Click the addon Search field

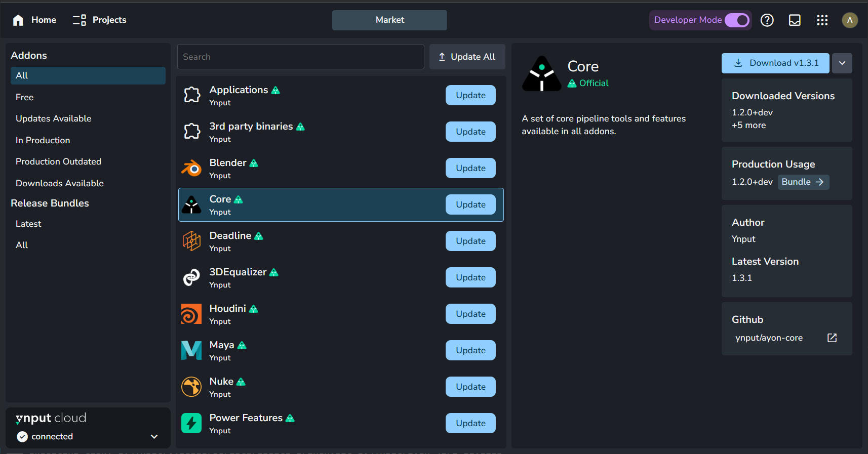click(x=300, y=57)
